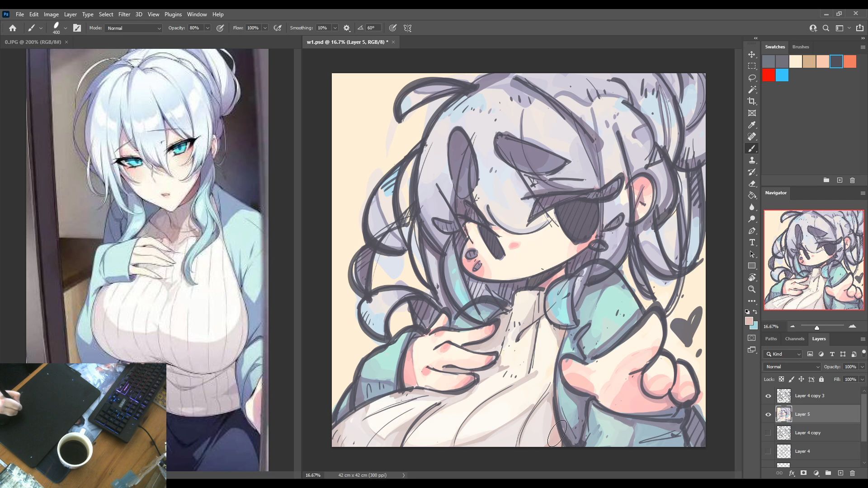Select the History Brush tool
This screenshot has width=868, height=488.
click(752, 172)
